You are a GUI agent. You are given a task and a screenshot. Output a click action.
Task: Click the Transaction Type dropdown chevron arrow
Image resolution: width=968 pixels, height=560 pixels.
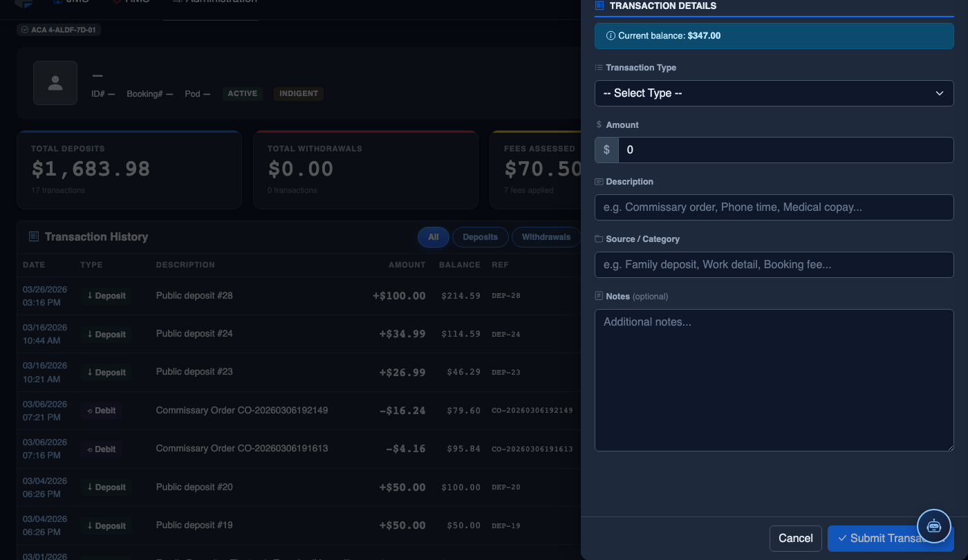(940, 93)
